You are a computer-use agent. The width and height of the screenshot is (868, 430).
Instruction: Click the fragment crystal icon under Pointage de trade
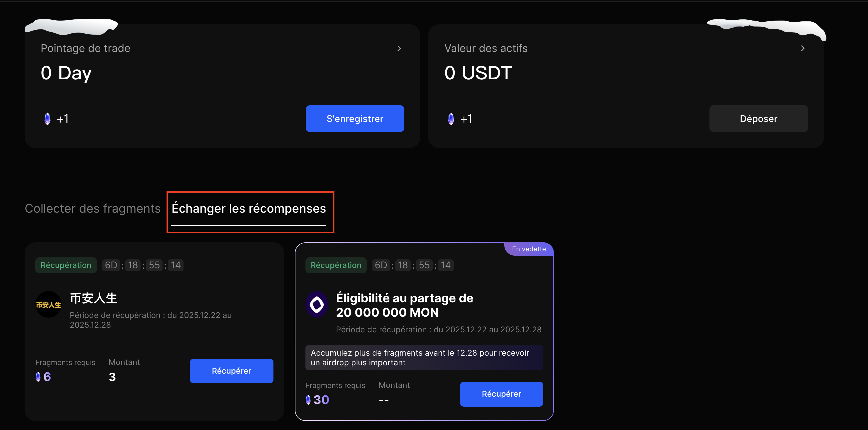coord(48,119)
